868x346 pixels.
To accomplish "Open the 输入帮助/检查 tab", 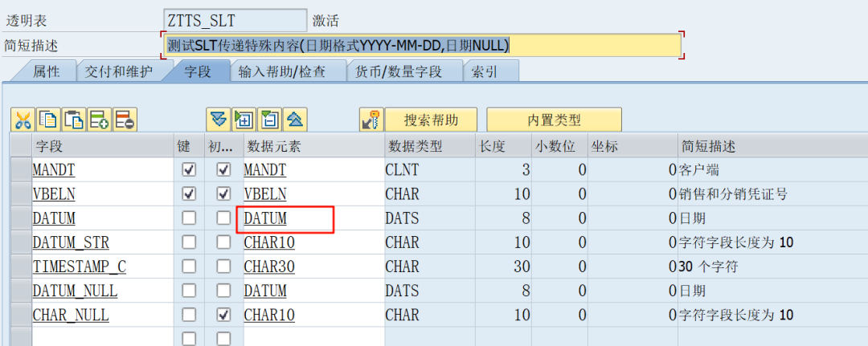I will (x=282, y=71).
